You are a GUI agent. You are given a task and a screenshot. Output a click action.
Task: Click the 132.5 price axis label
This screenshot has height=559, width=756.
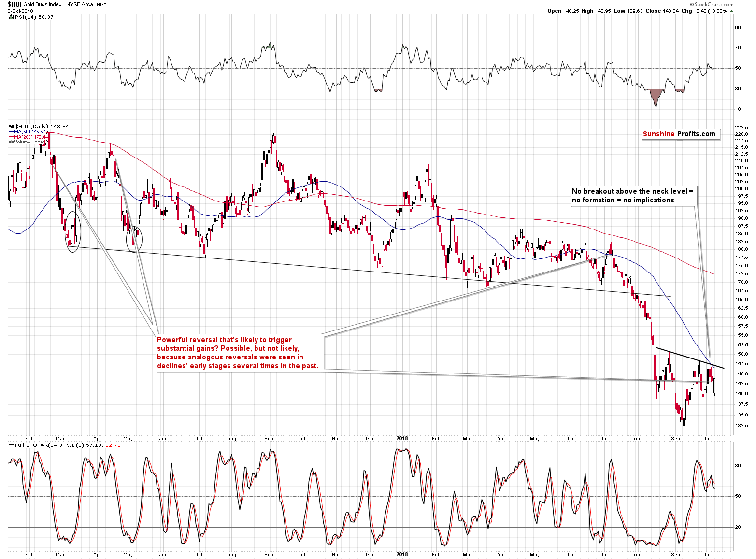[x=742, y=426]
